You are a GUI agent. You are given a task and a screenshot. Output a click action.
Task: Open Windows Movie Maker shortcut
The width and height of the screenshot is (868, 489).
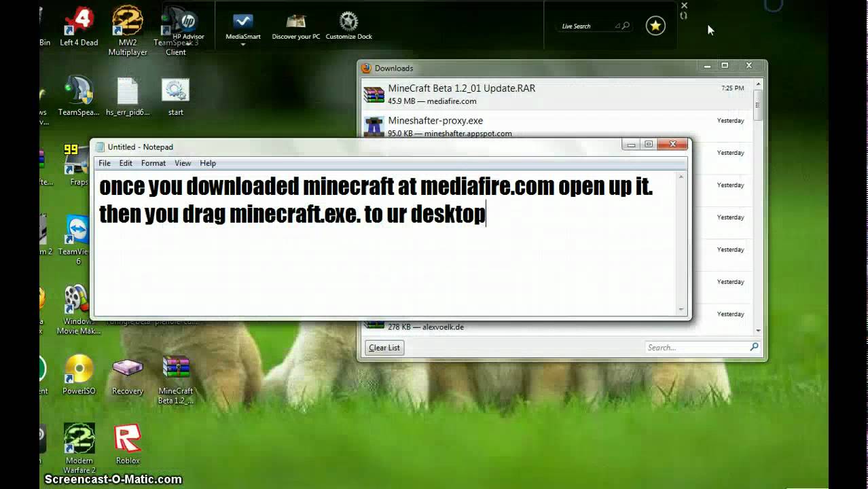[x=77, y=309]
